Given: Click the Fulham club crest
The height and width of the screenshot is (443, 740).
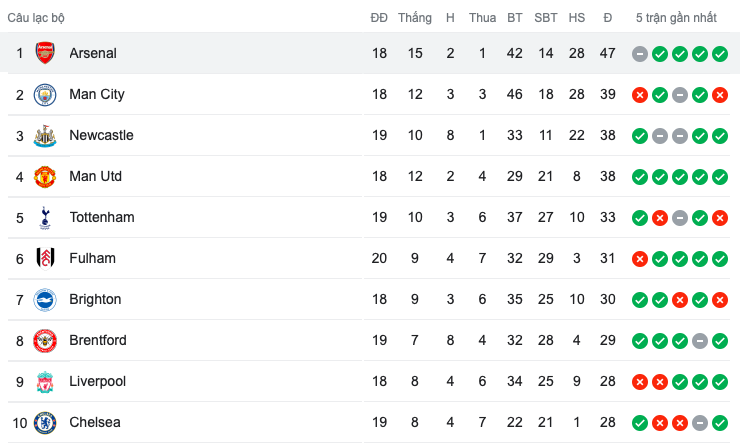Looking at the screenshot, I should coord(45,258).
